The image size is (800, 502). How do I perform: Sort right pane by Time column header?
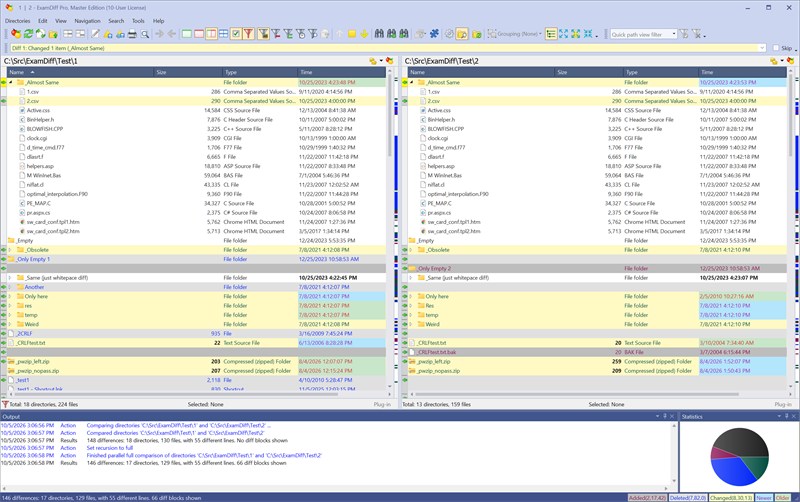tap(742, 72)
